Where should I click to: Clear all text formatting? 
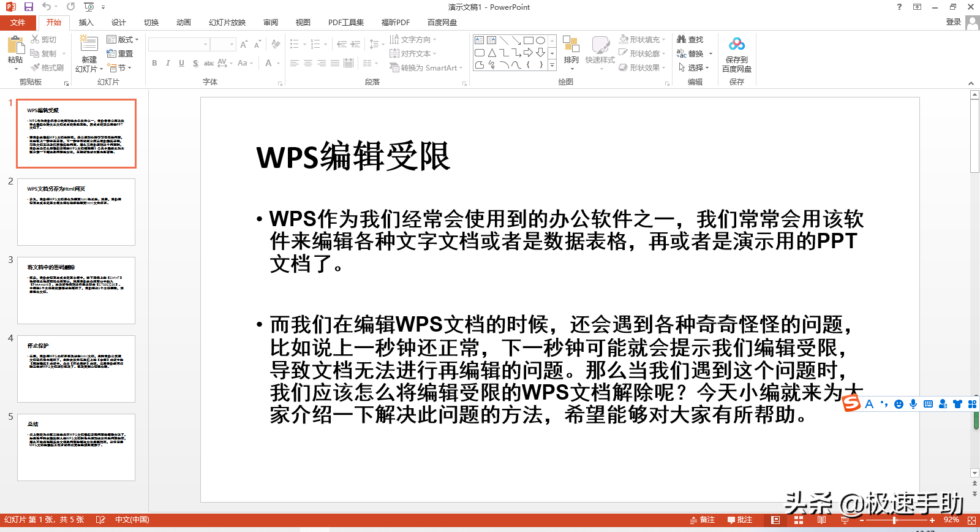[276, 45]
